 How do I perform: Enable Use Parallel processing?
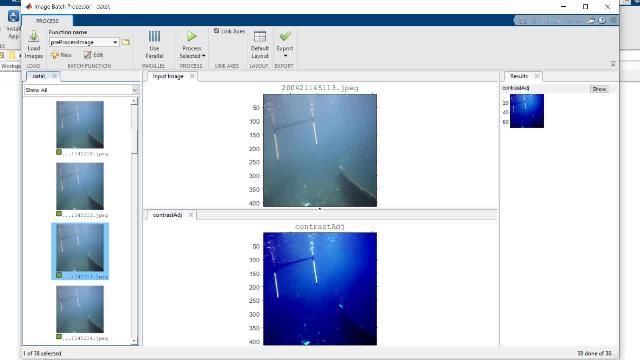(x=154, y=44)
